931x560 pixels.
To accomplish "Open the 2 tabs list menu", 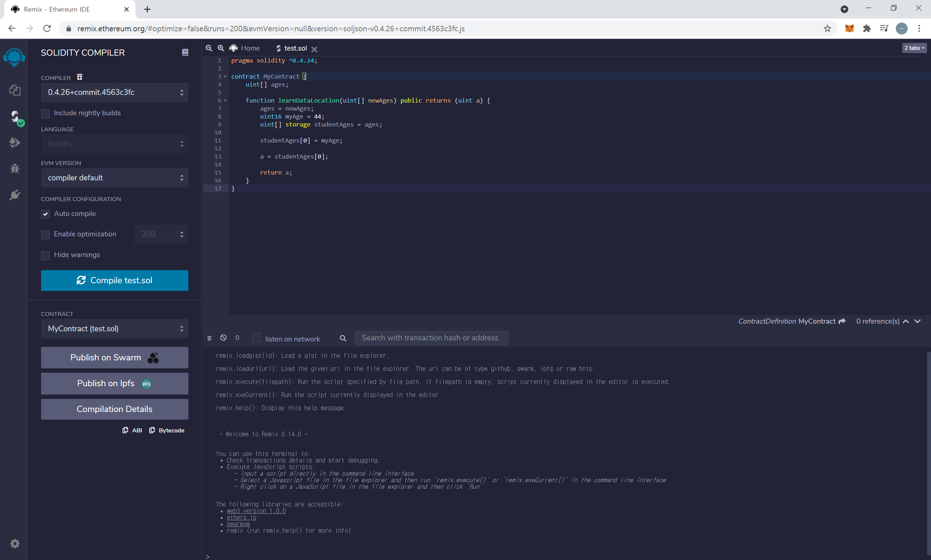I will click(914, 48).
